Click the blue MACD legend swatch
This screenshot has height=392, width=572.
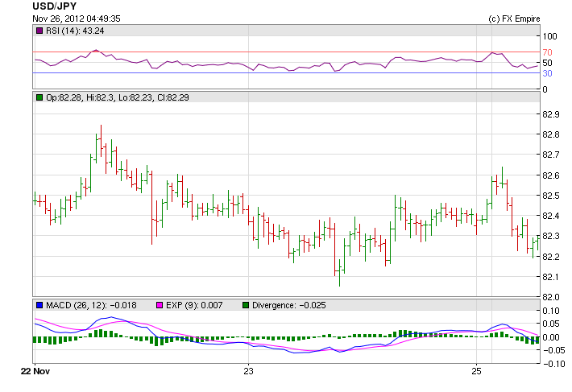[39, 305]
